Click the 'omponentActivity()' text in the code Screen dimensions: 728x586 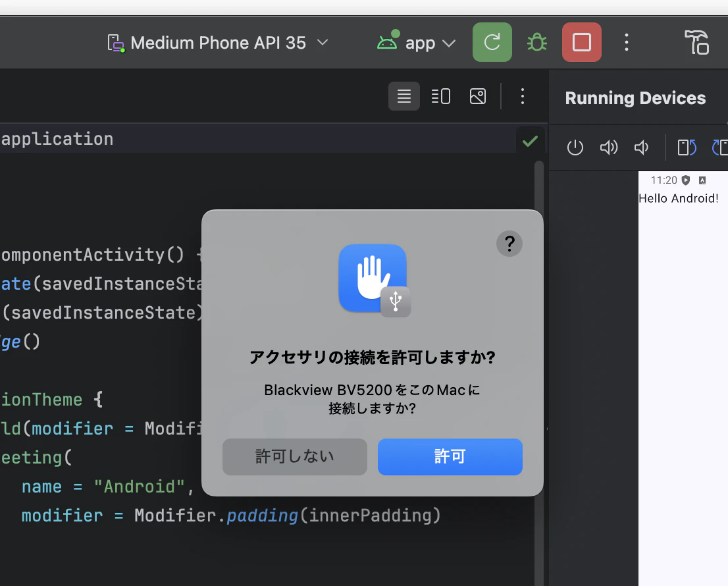tap(93, 255)
